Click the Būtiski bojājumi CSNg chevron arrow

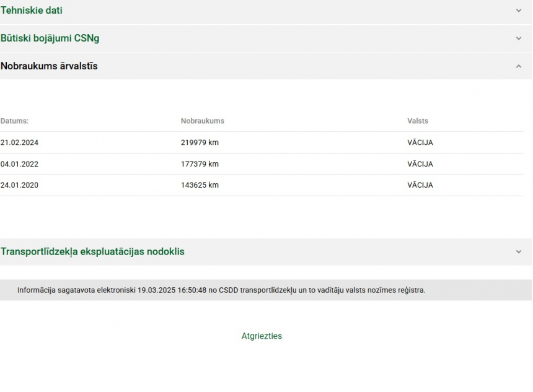pos(518,38)
